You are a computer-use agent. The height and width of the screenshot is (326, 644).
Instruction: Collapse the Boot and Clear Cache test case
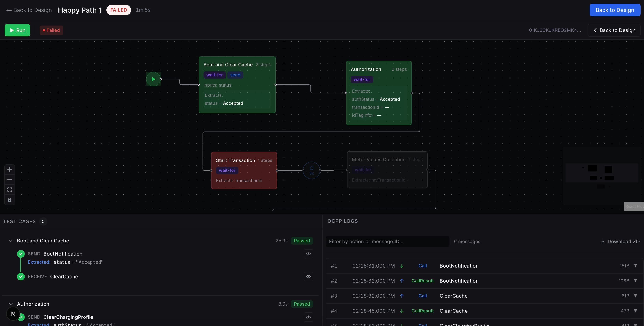pyautogui.click(x=10, y=241)
